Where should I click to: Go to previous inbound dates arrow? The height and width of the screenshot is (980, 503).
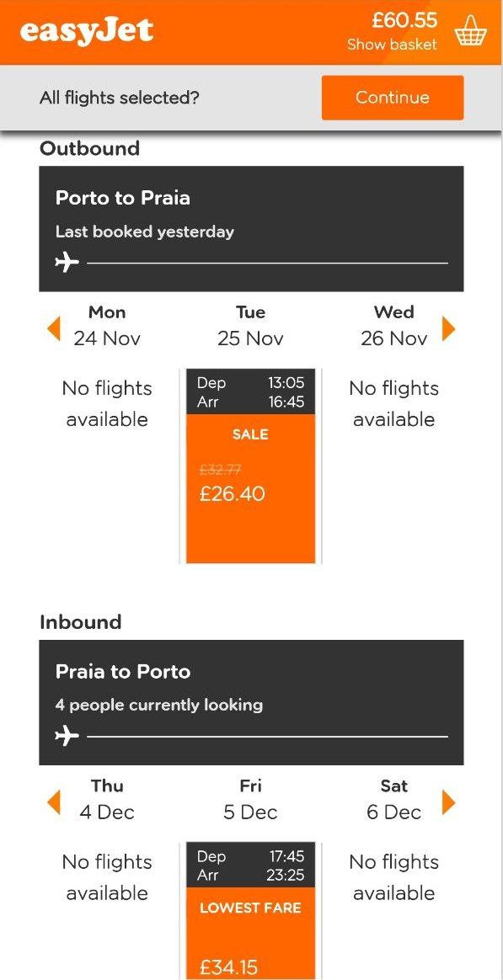(55, 802)
